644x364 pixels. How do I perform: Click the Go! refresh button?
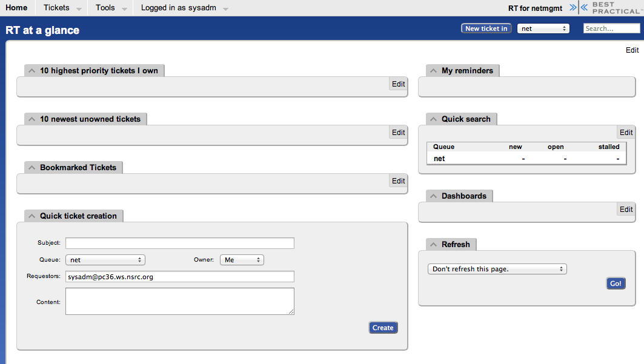point(616,283)
